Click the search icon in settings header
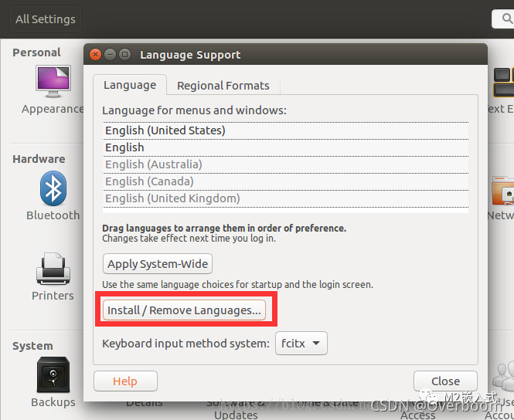This screenshot has width=514, height=420. [507, 19]
